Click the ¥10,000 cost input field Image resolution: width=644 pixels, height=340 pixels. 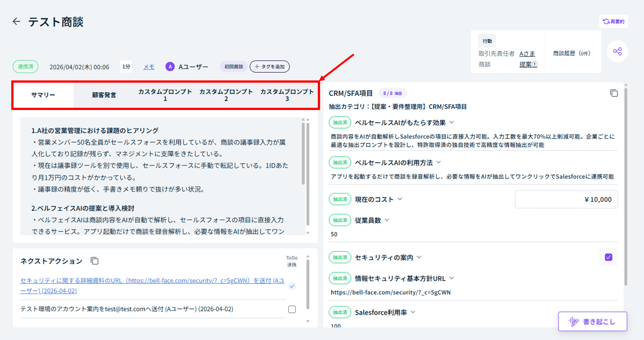pos(566,199)
